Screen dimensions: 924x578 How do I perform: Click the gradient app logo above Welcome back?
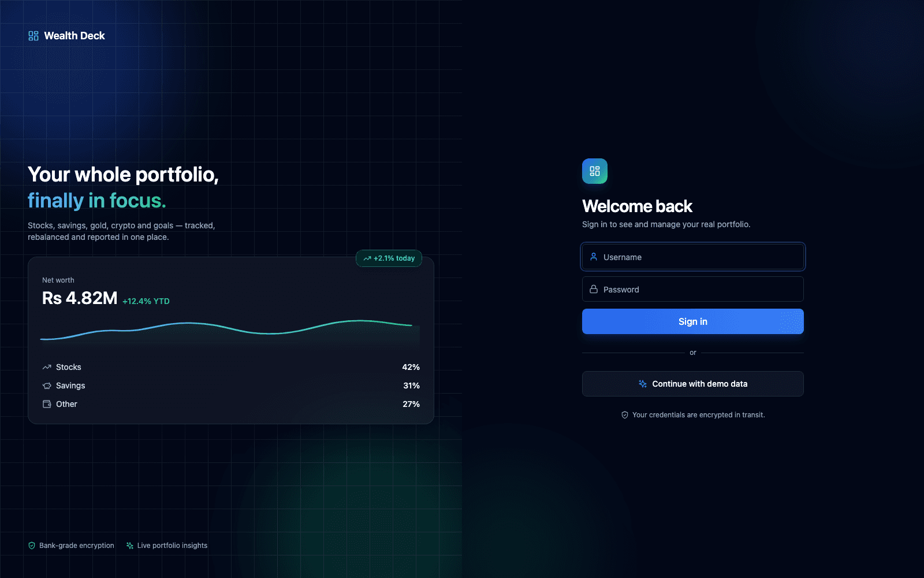pyautogui.click(x=595, y=171)
